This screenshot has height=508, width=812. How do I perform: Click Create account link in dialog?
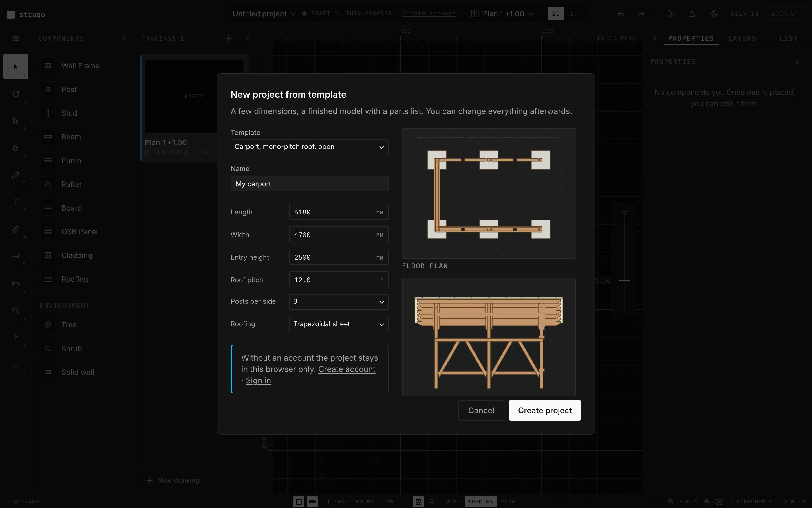point(347,369)
